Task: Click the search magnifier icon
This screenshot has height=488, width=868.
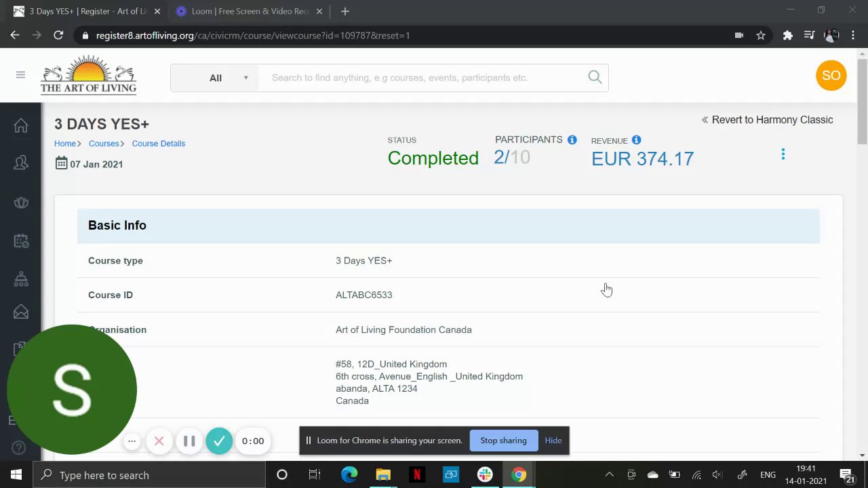Action: 595,77
